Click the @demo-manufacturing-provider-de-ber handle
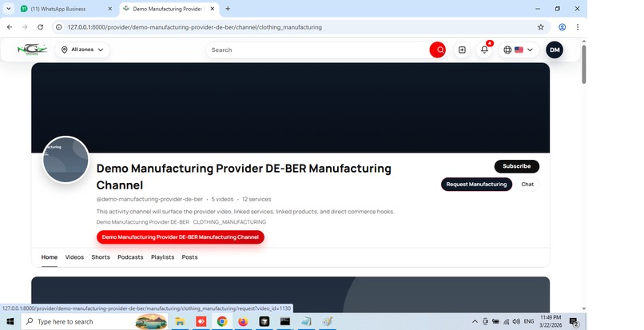Image resolution: width=644 pixels, height=330 pixels. [x=149, y=199]
